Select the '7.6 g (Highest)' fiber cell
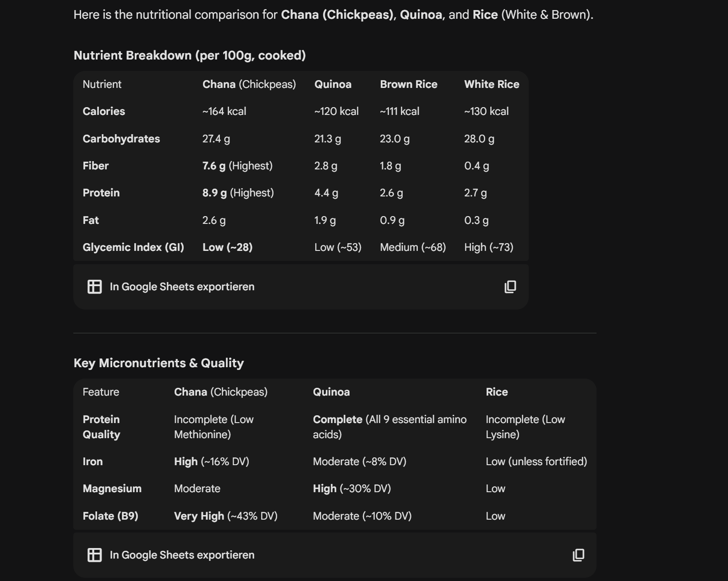This screenshot has height=581, width=728. (x=237, y=166)
